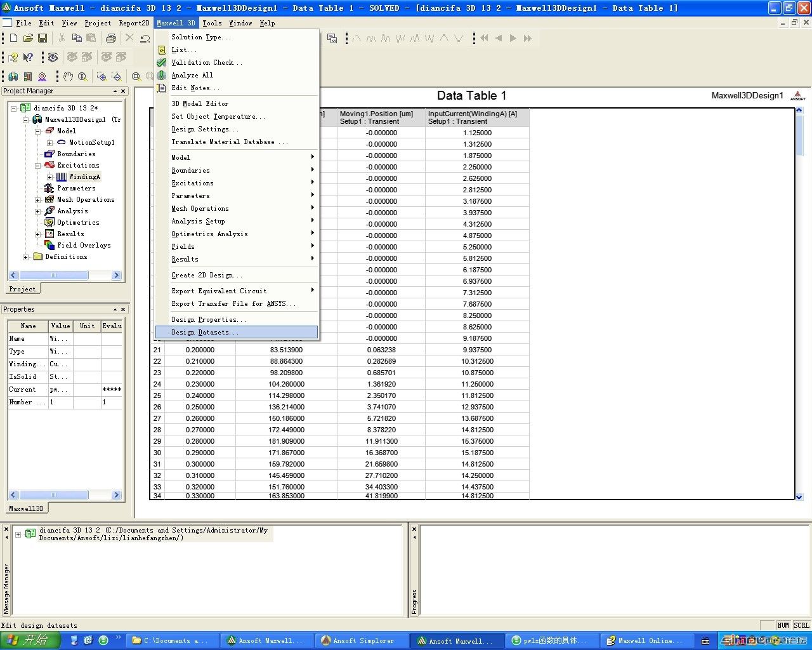Click the step backward playback arrow
Image resolution: width=812 pixels, height=650 pixels.
(x=499, y=38)
